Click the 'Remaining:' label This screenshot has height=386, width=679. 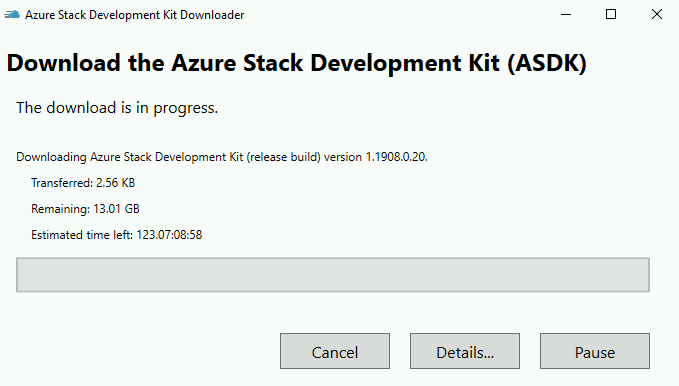click(60, 209)
